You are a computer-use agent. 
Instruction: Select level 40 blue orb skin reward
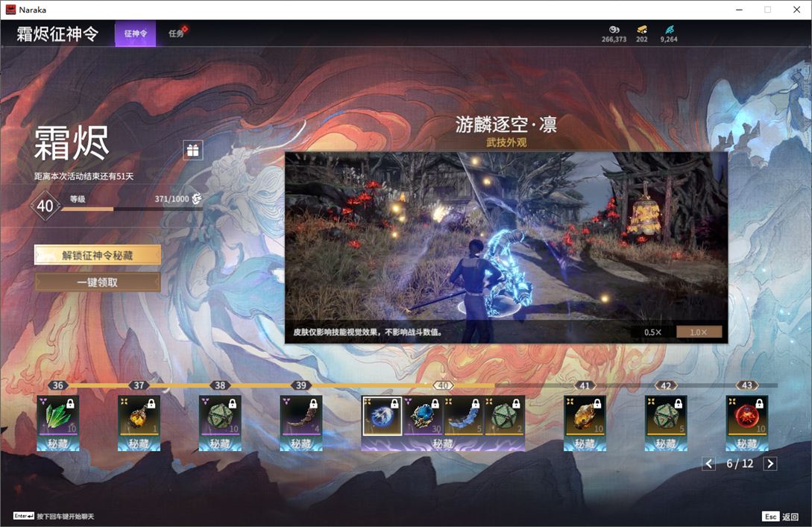tap(383, 416)
